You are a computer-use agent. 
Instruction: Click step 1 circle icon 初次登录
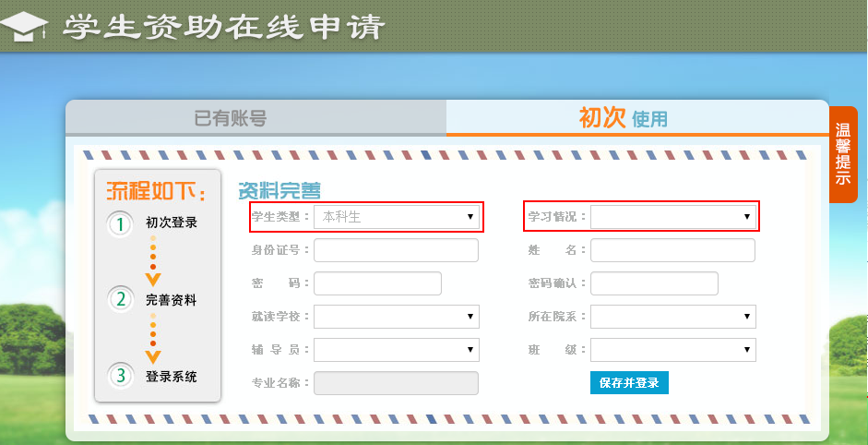click(x=120, y=223)
